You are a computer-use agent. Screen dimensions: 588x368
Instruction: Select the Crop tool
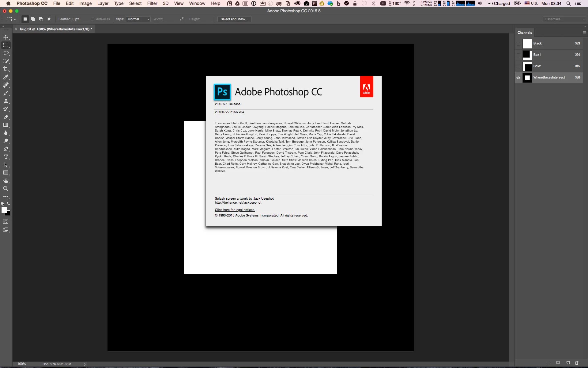pos(6,69)
